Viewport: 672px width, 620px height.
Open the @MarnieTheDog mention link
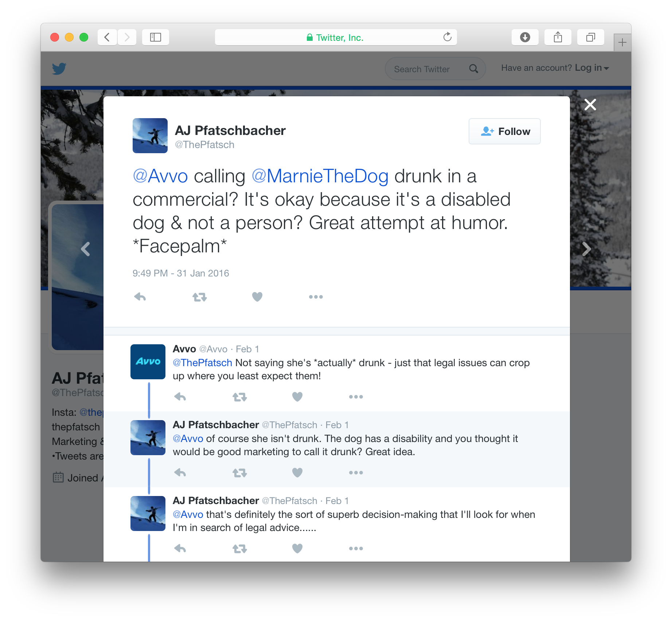pyautogui.click(x=320, y=177)
